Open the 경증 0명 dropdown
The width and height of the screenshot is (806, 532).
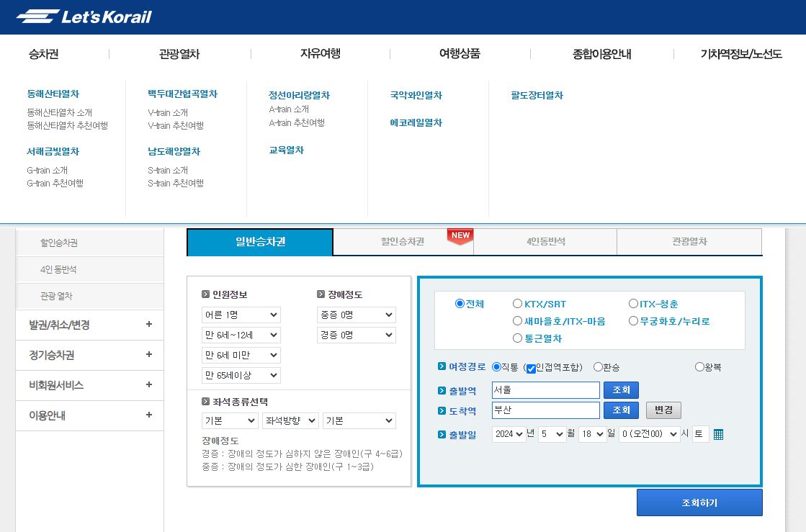[357, 335]
